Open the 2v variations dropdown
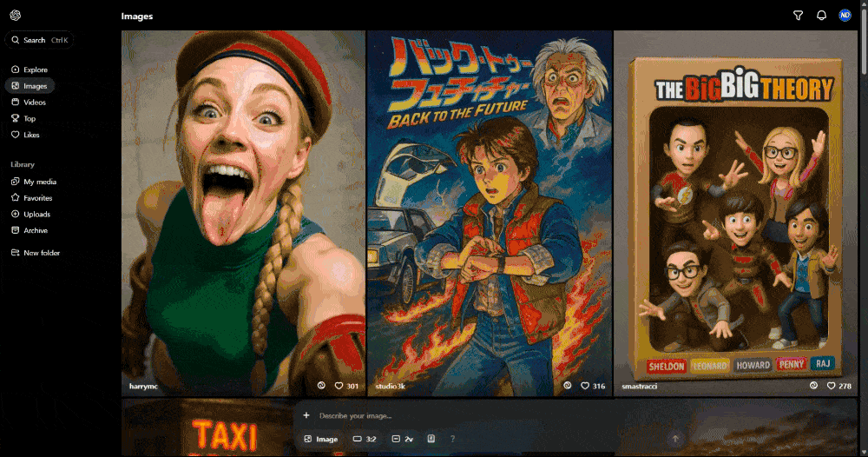The width and height of the screenshot is (868, 457). click(x=403, y=440)
